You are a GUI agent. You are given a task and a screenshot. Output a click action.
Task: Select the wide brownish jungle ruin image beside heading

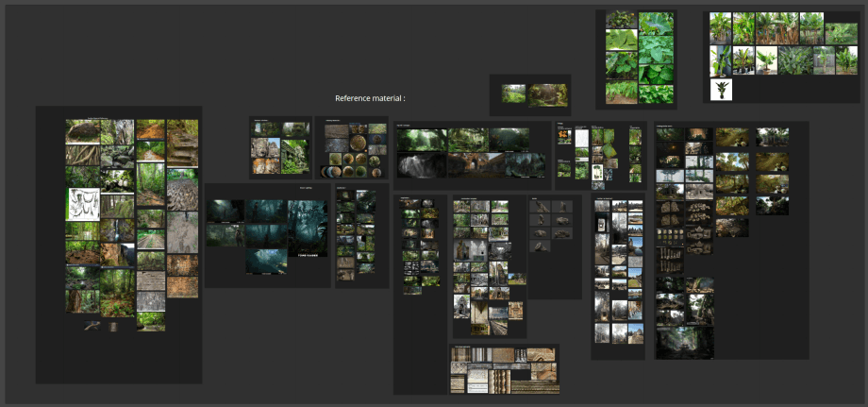547,95
